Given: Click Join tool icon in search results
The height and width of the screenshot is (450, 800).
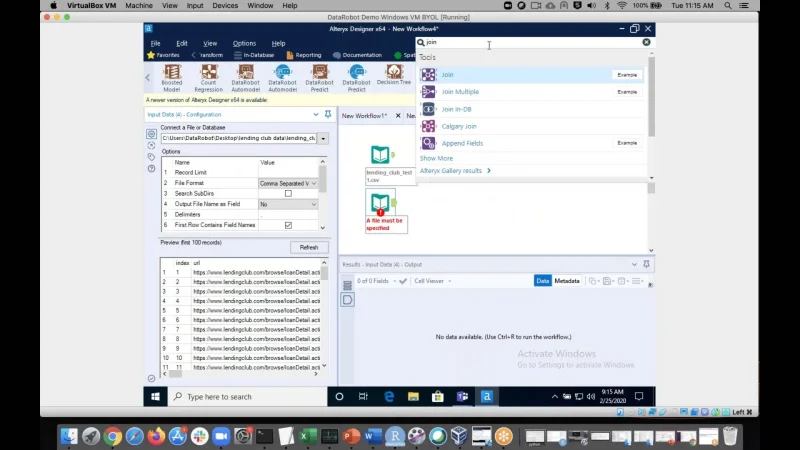Looking at the screenshot, I should coord(429,74).
